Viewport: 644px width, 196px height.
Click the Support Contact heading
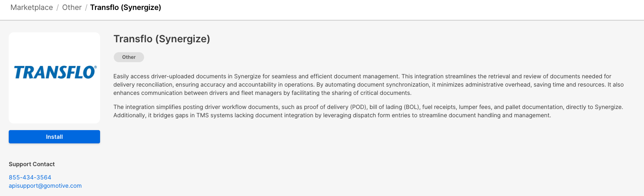[x=32, y=164]
